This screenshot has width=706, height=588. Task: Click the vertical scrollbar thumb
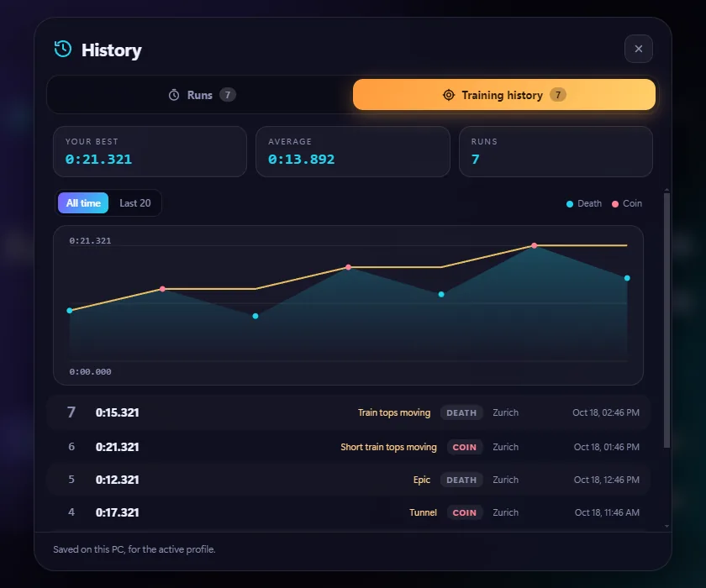click(666, 320)
